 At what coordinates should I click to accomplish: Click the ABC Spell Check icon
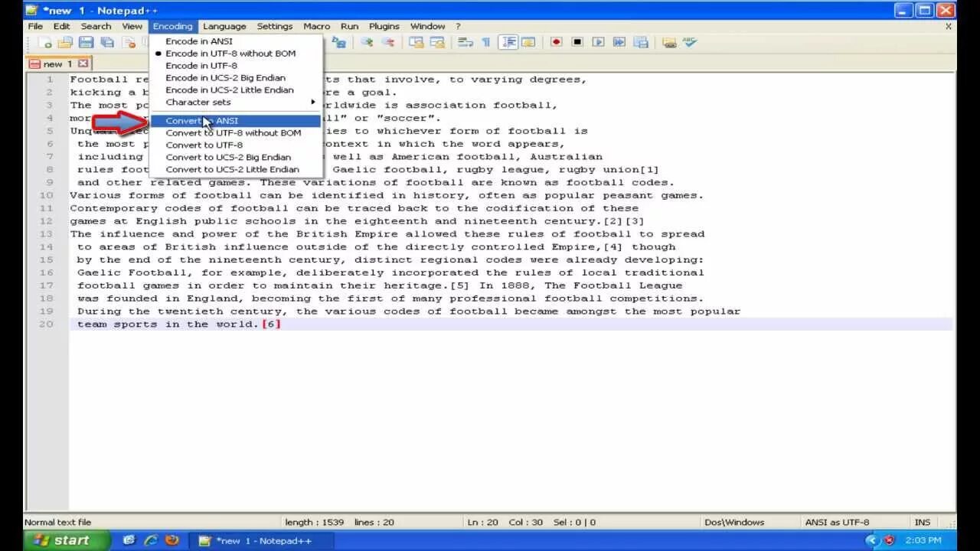pyautogui.click(x=690, y=42)
